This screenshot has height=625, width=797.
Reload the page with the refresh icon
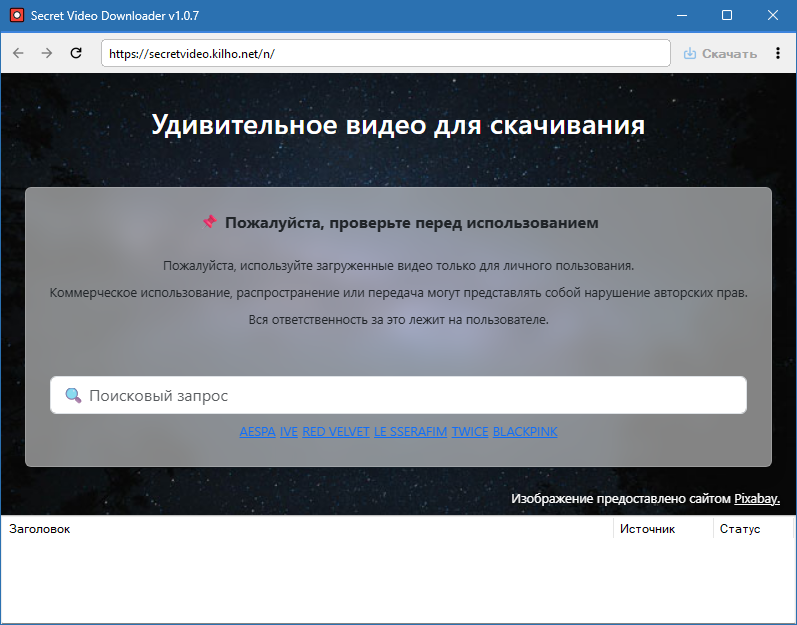pos(76,53)
